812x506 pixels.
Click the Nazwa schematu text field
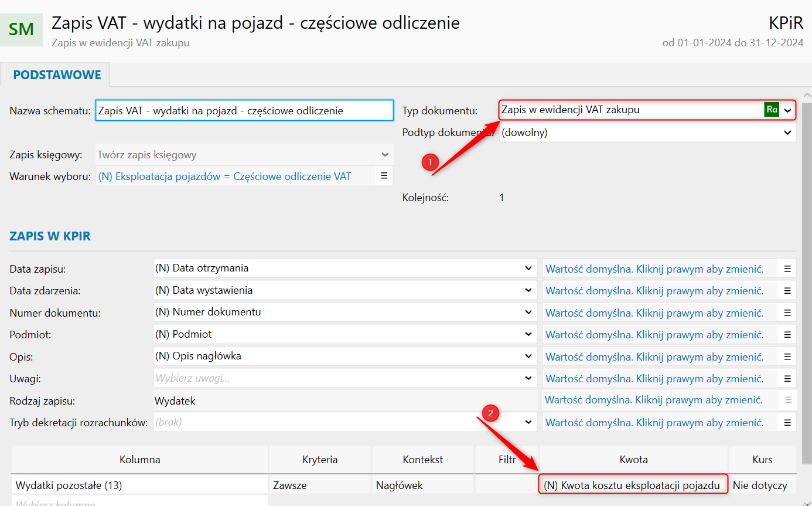(x=244, y=110)
